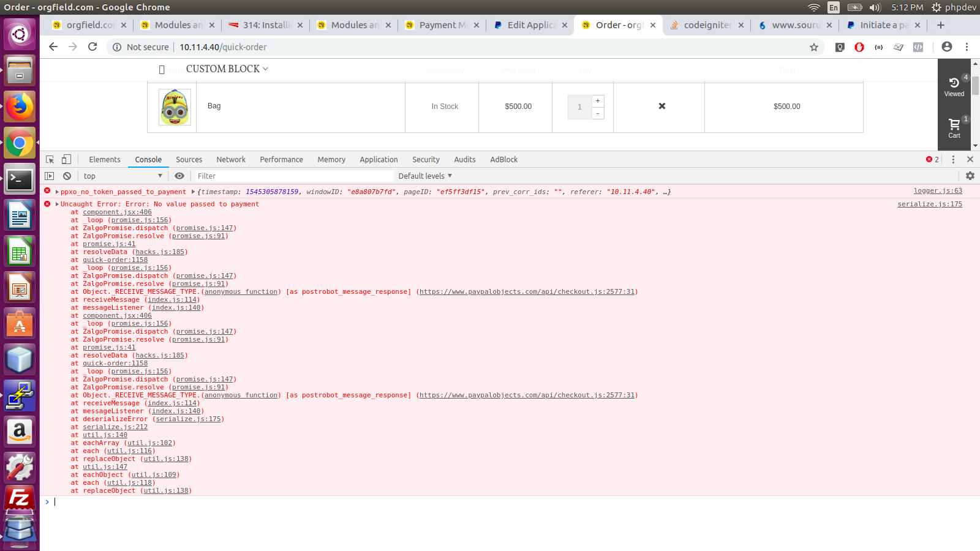The height and width of the screenshot is (551, 980).
Task: Clear the console messages
Action: click(x=67, y=176)
